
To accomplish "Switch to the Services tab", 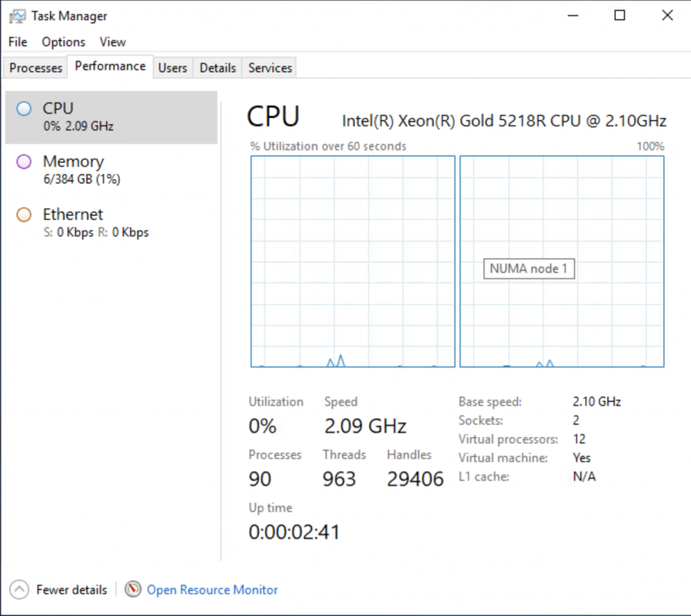I will coord(270,68).
